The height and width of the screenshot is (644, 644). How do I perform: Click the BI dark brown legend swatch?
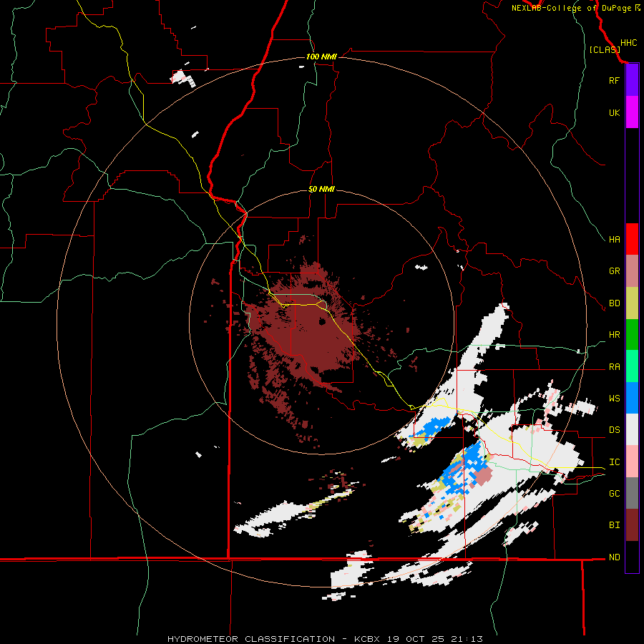tap(632, 525)
